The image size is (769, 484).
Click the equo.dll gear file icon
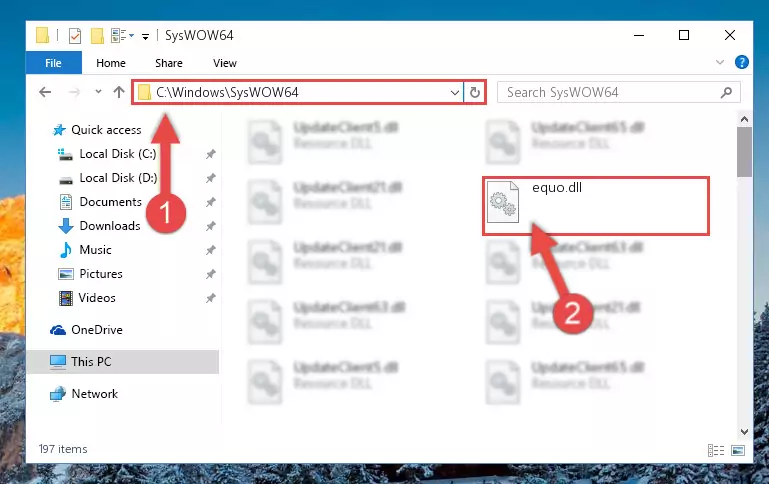click(x=503, y=202)
